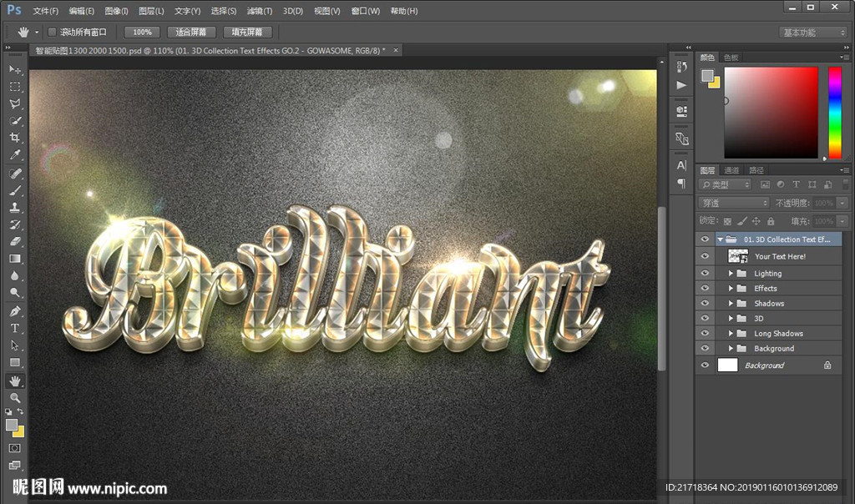This screenshot has height=504, width=855.
Task: Select the Move tool
Action: 15,69
